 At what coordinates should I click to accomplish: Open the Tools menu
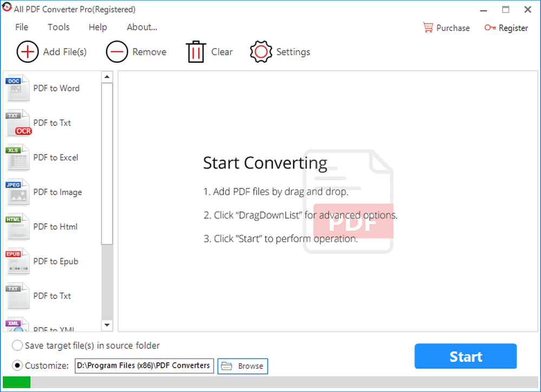coord(58,27)
